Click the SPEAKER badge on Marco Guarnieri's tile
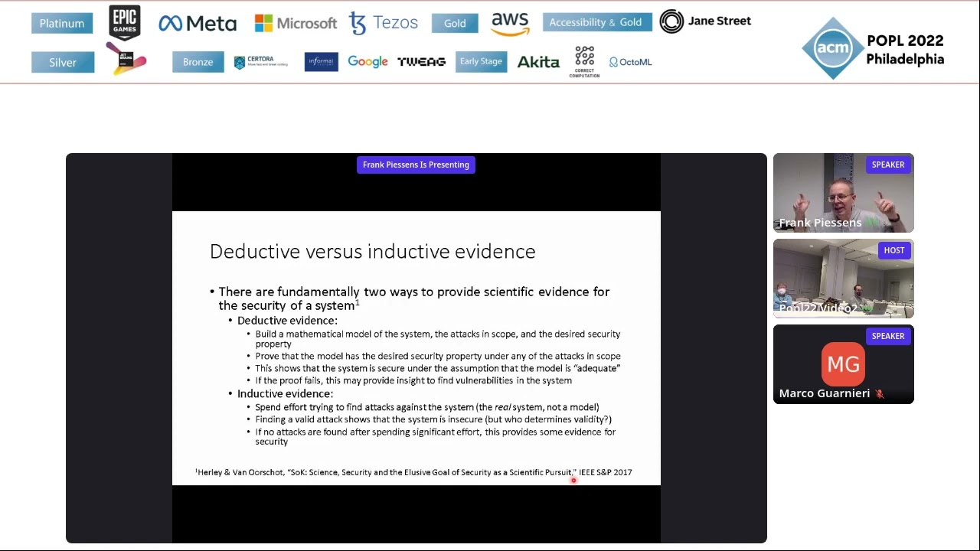Image resolution: width=980 pixels, height=551 pixels. (888, 336)
